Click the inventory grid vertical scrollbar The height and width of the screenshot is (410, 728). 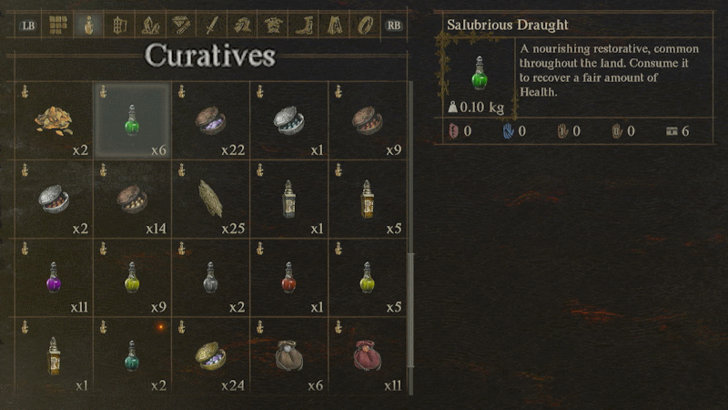click(x=410, y=238)
